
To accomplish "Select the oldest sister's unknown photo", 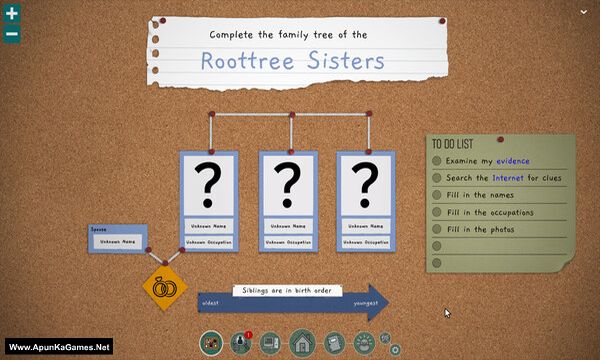I will click(x=209, y=186).
